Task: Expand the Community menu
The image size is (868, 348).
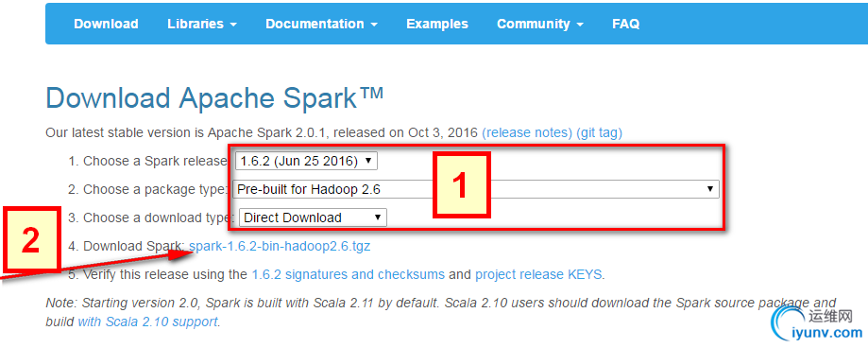Action: tap(539, 24)
